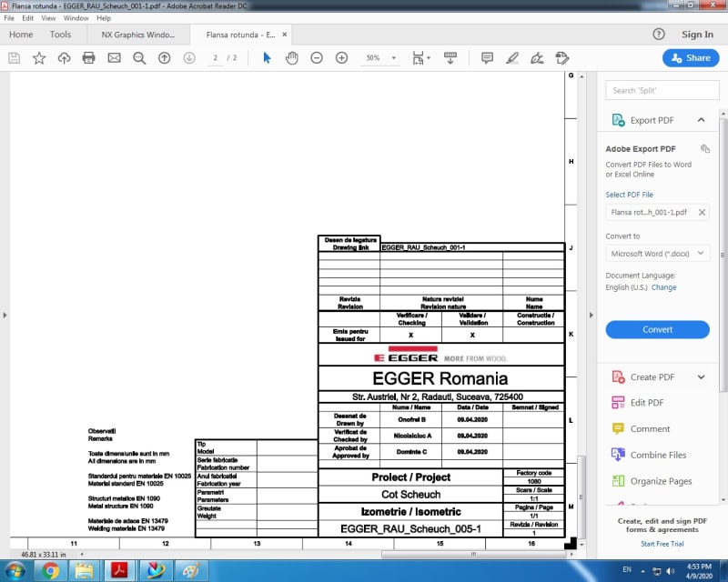Open the find text magnifier icon
Image resolution: width=728 pixels, height=582 pixels.
pyautogui.click(x=139, y=58)
